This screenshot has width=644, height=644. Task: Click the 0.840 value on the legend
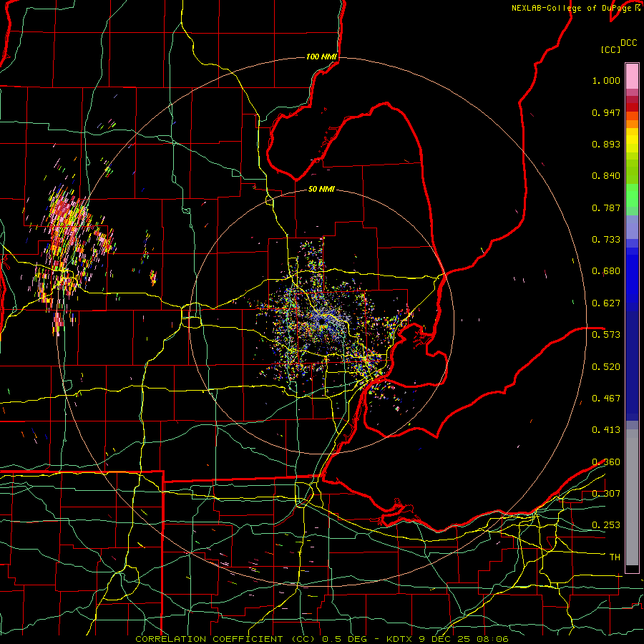coord(606,176)
